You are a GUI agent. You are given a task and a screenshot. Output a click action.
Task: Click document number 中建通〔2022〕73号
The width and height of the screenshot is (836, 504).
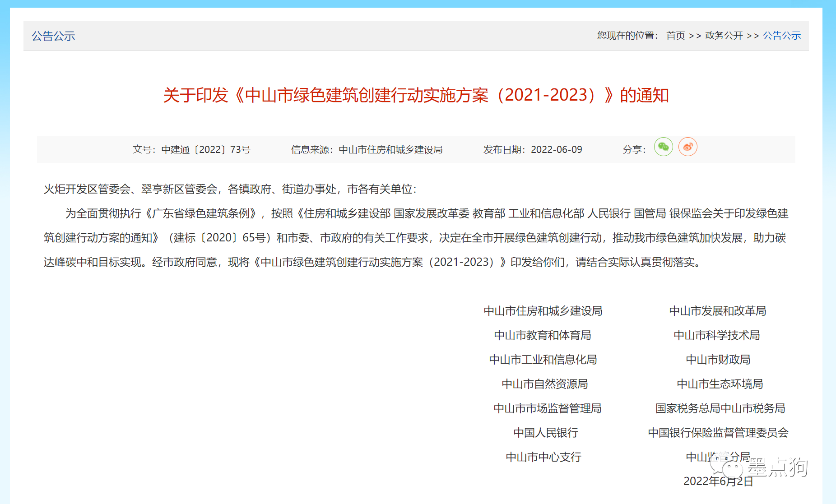[205, 150]
